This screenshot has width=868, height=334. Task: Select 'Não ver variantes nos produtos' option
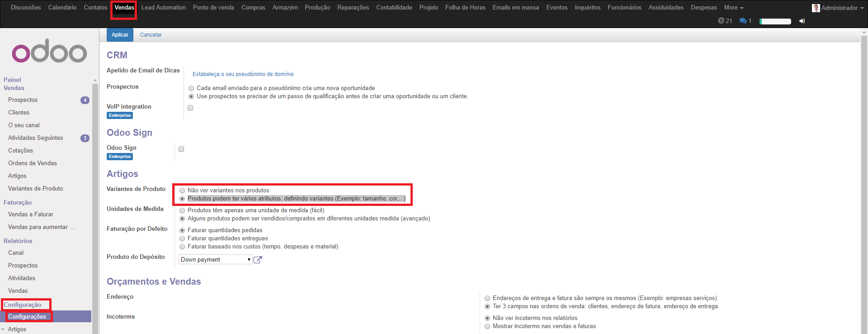[x=182, y=191]
